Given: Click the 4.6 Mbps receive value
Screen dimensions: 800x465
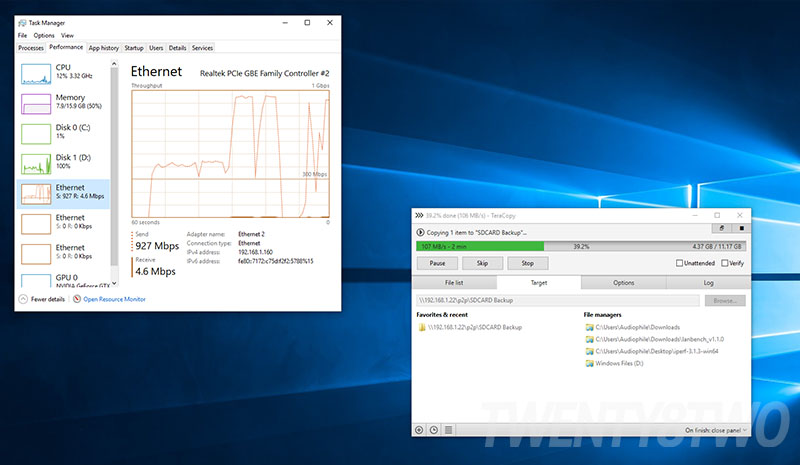Looking at the screenshot, I should coord(155,272).
